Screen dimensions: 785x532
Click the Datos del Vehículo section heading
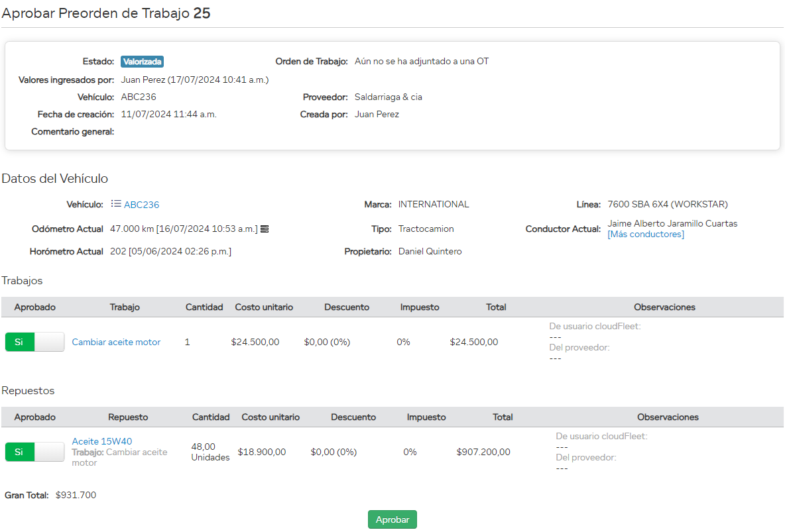click(x=54, y=178)
